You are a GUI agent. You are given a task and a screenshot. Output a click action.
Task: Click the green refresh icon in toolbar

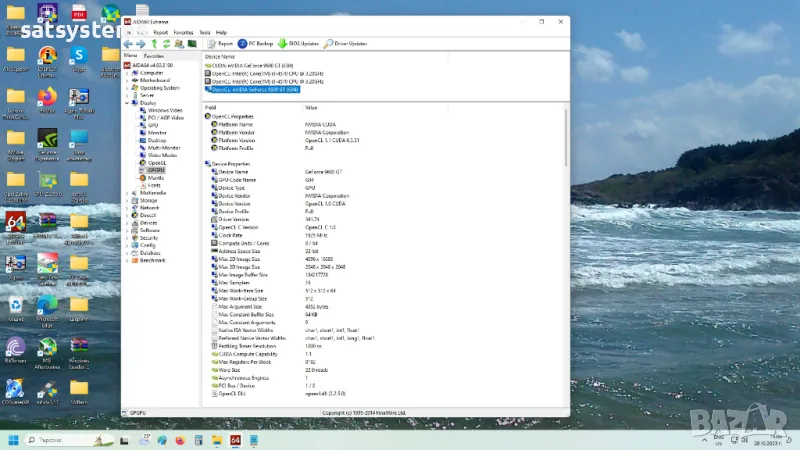point(166,44)
